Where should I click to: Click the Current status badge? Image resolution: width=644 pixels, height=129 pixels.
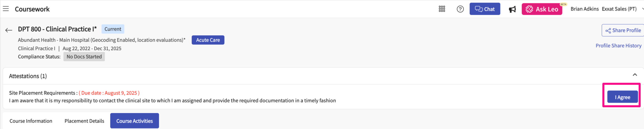pyautogui.click(x=113, y=29)
